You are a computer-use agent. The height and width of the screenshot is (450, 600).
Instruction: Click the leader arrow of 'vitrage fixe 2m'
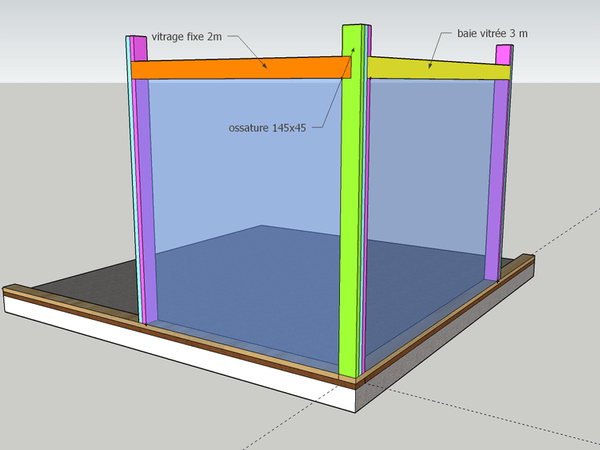point(250,52)
